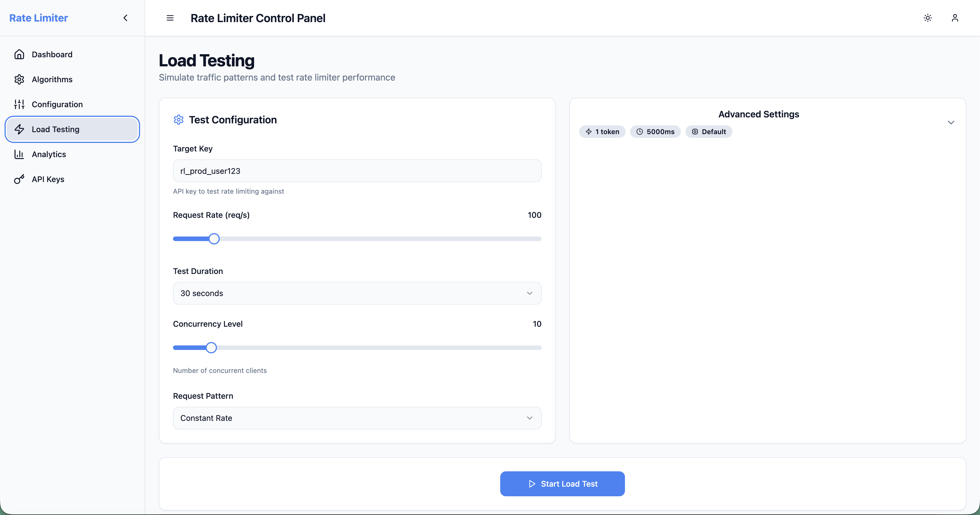The image size is (980, 515).
Task: Expand Advanced Settings with the chevron
Action: [x=951, y=123]
